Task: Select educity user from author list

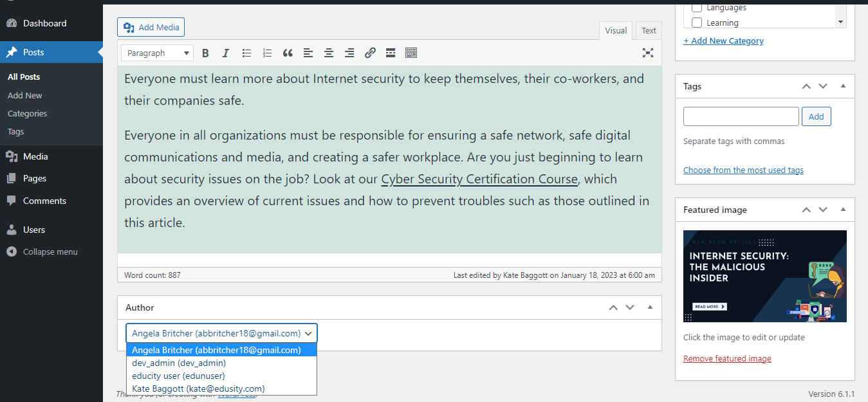Action: coord(221,376)
